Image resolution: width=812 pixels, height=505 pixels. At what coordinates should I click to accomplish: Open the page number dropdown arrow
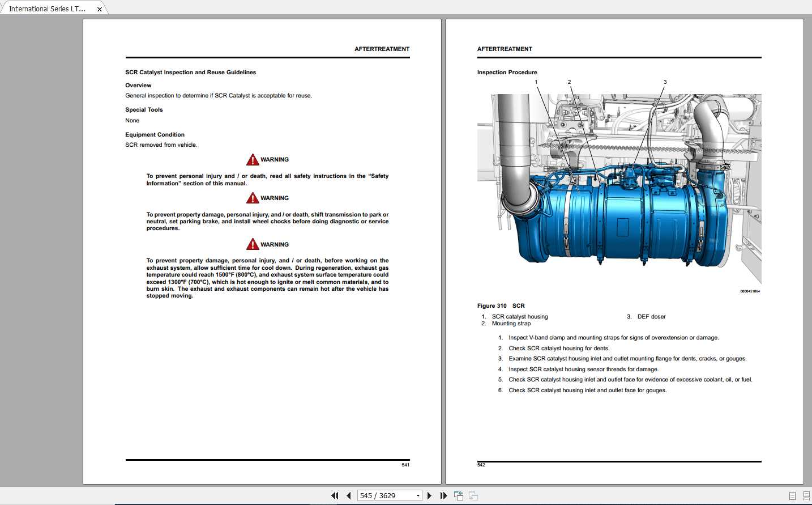coord(418,495)
